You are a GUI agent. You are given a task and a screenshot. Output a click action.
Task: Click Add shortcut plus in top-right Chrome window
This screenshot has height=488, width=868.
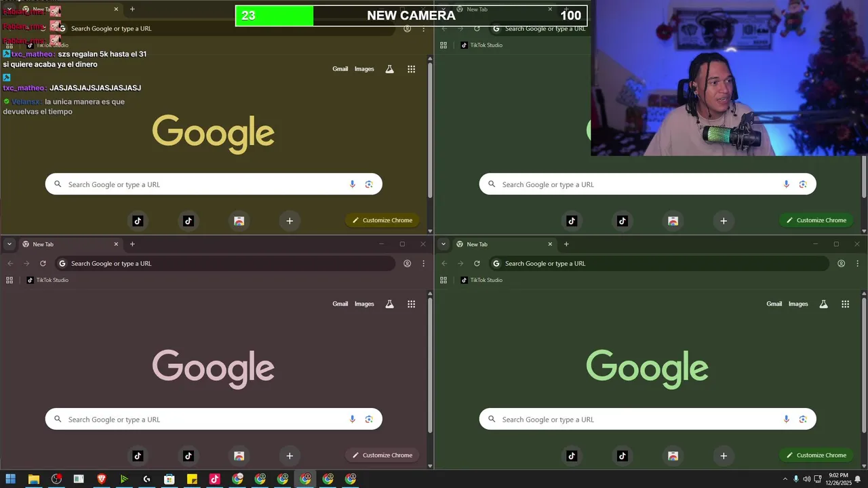pos(724,220)
